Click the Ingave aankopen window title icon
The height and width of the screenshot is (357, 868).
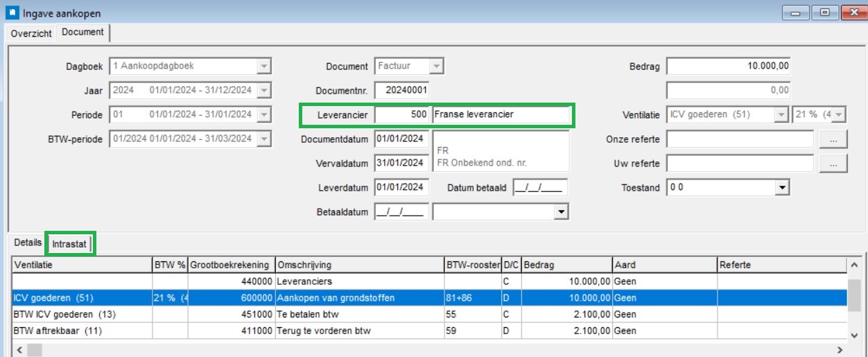[12, 12]
